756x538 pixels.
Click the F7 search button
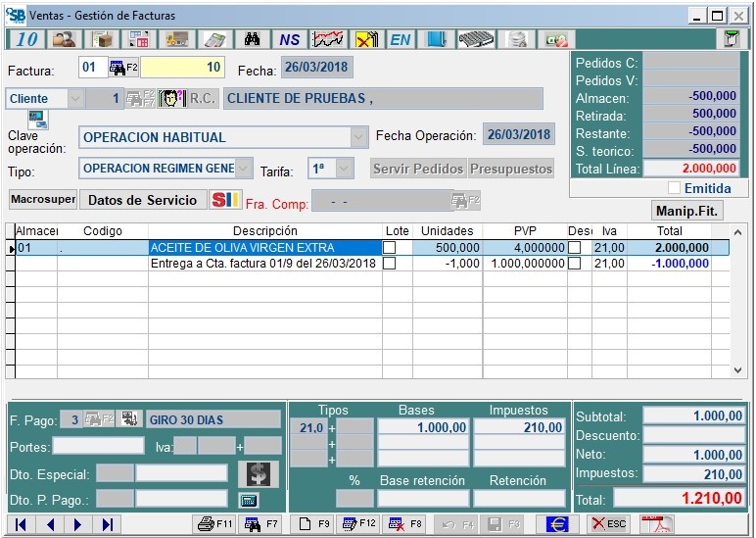[x=260, y=524]
